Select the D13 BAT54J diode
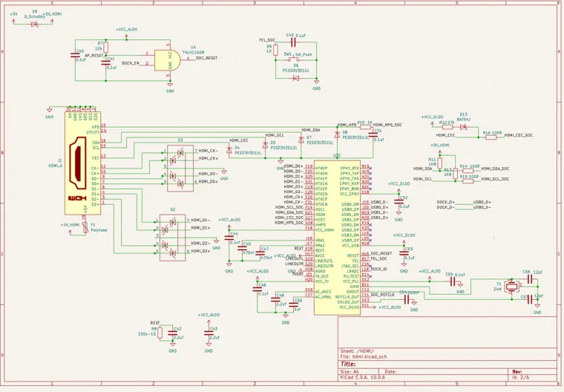Image resolution: width=564 pixels, height=392 pixels. pos(463,127)
